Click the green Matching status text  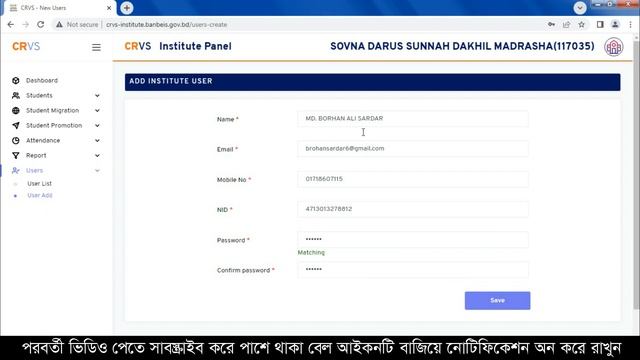pos(311,253)
